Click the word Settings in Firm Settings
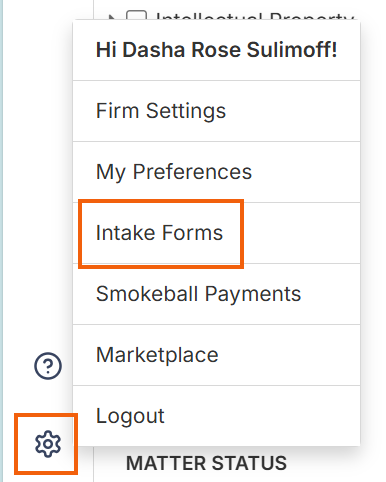The image size is (386, 482). point(186,112)
